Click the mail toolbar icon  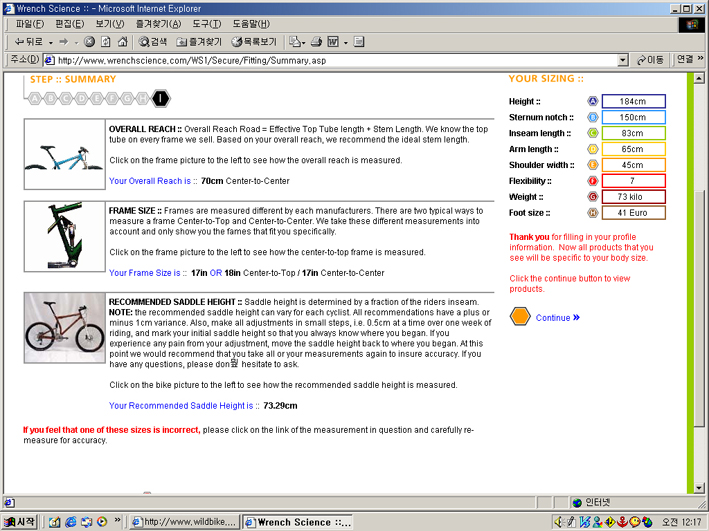click(x=297, y=42)
